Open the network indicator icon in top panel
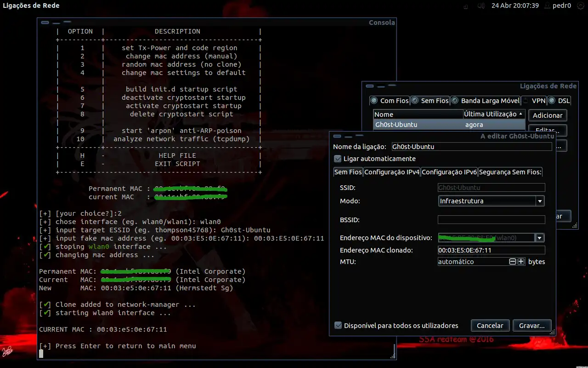Viewport: 588px width, 368px height. coord(466,6)
